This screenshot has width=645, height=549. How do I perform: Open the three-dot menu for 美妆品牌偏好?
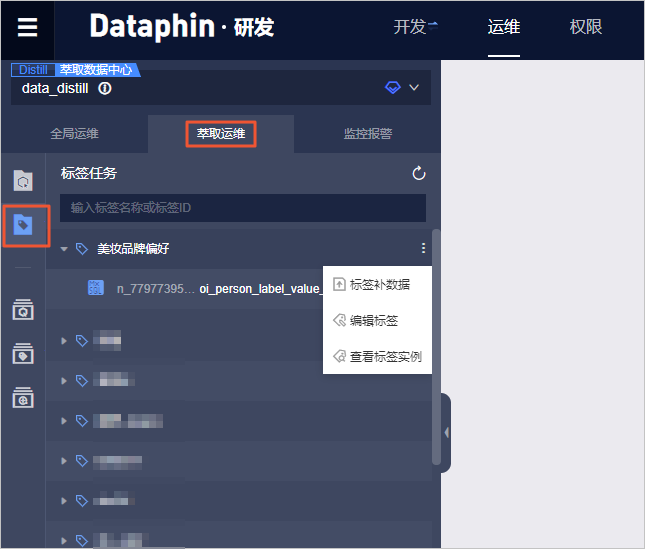pos(423,248)
